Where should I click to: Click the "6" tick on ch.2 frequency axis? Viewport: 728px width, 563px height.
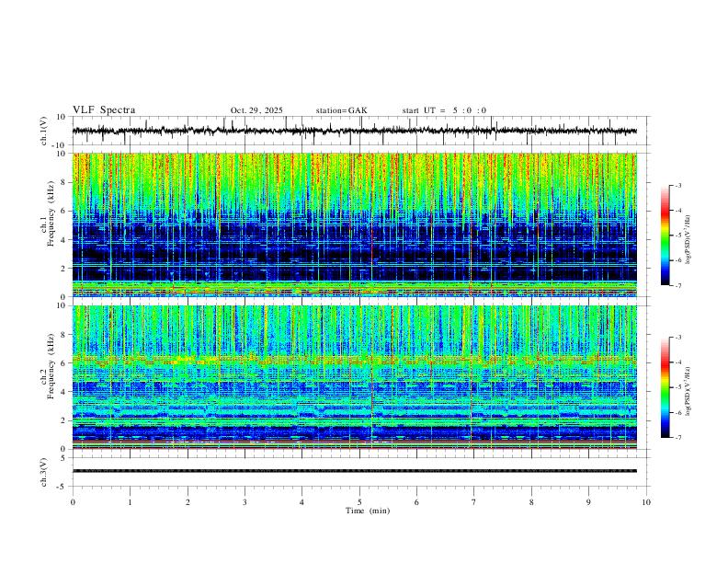64,363
